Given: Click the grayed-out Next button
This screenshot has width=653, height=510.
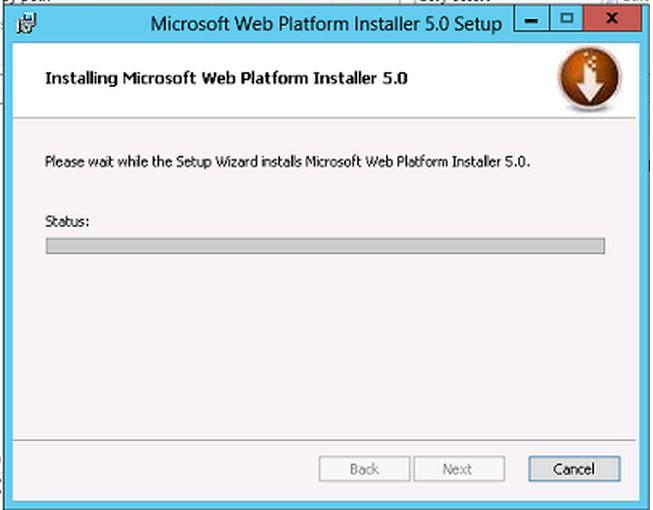Looking at the screenshot, I should (459, 469).
